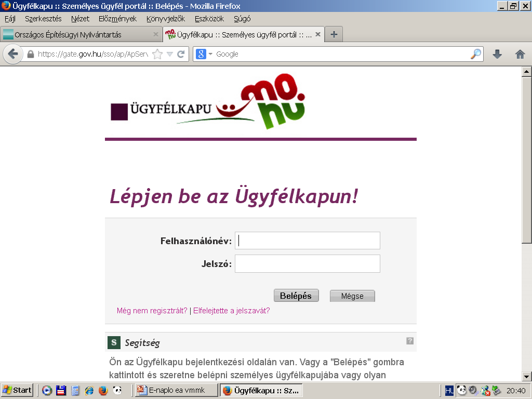This screenshot has height=399, width=532.
Task: Click the safely remove hardware tray icon
Action: (x=496, y=391)
